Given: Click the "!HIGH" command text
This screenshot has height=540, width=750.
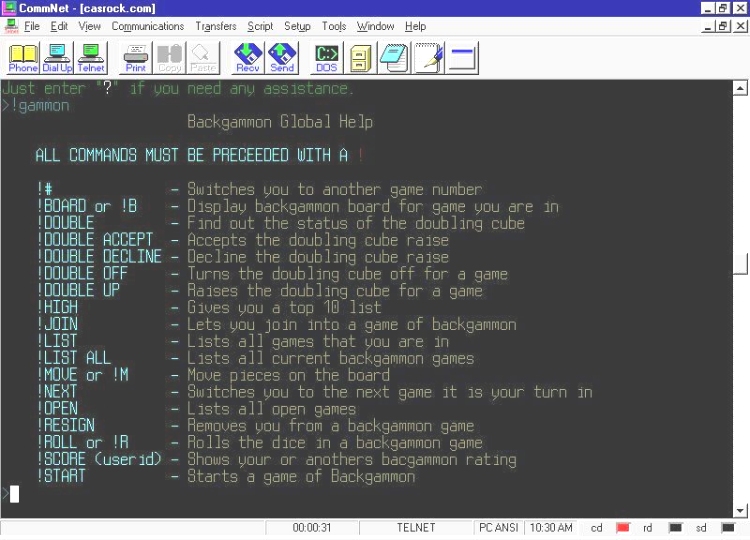Looking at the screenshot, I should click(57, 307).
